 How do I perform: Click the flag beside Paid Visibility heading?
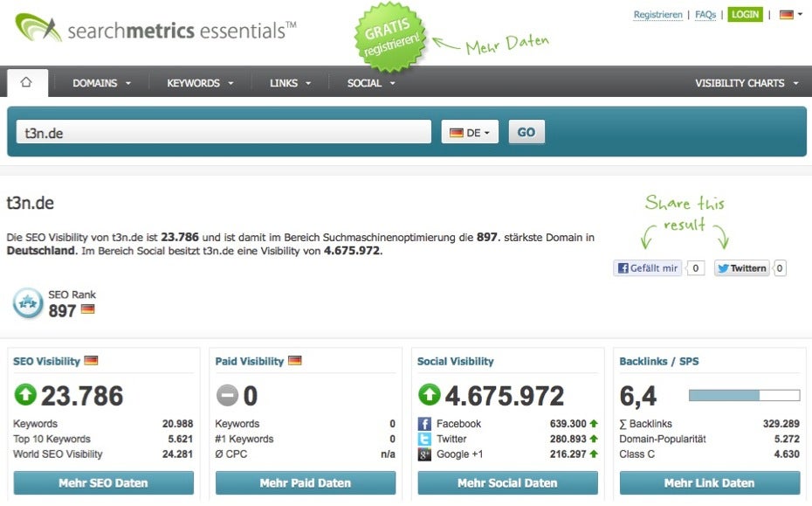point(294,360)
